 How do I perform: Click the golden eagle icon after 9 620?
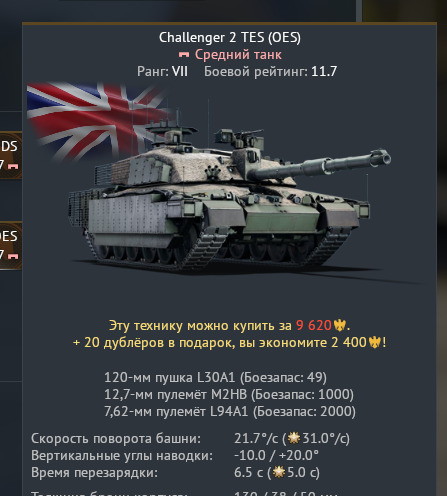[339, 325]
